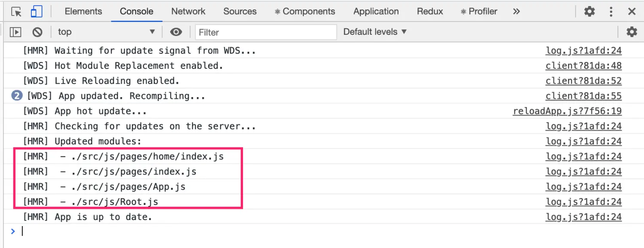Image resolution: width=644 pixels, height=248 pixels.
Task: Open the console settings gear
Action: [632, 32]
